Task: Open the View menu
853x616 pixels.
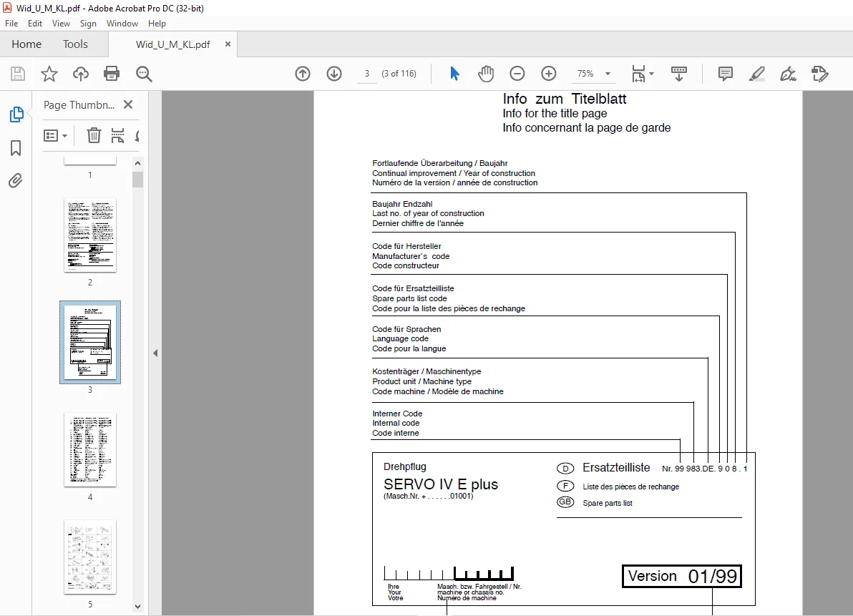Action: point(61,24)
